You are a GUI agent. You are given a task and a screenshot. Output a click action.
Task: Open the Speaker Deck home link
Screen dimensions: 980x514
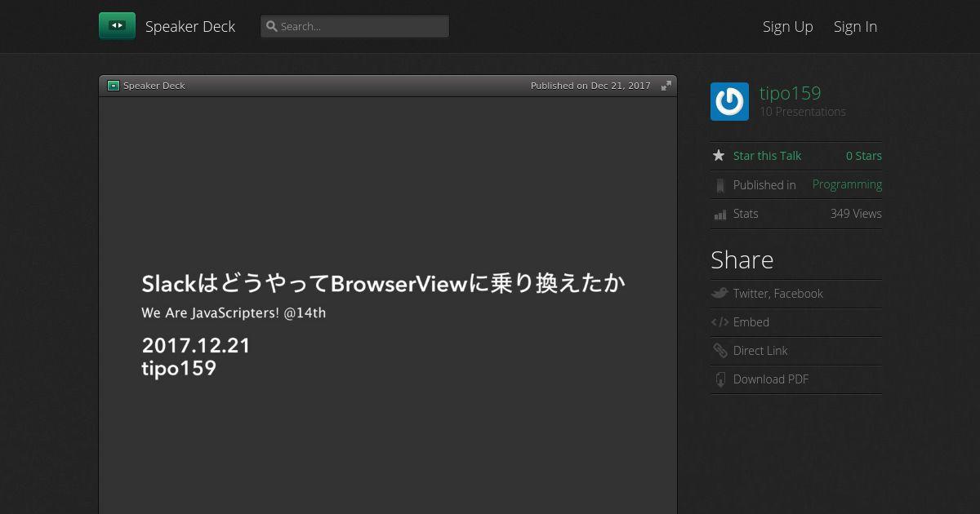[190, 26]
